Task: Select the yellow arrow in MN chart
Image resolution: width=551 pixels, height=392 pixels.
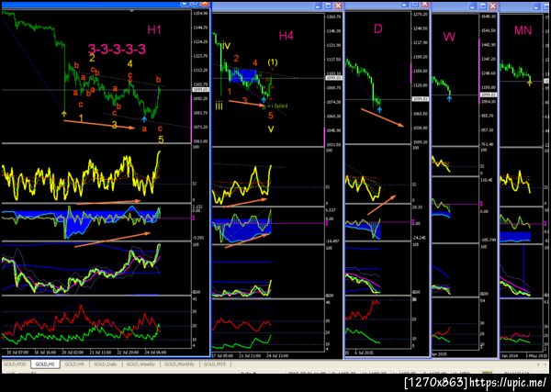Action: 530,83
